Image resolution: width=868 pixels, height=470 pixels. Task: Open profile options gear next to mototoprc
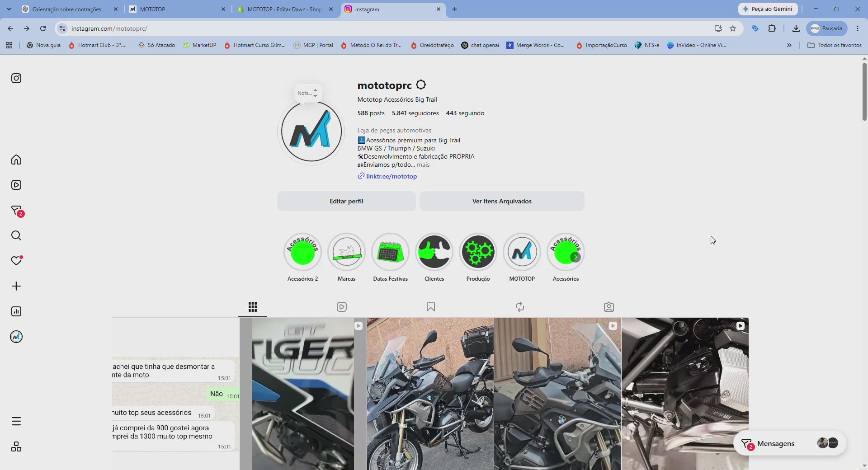(x=421, y=85)
